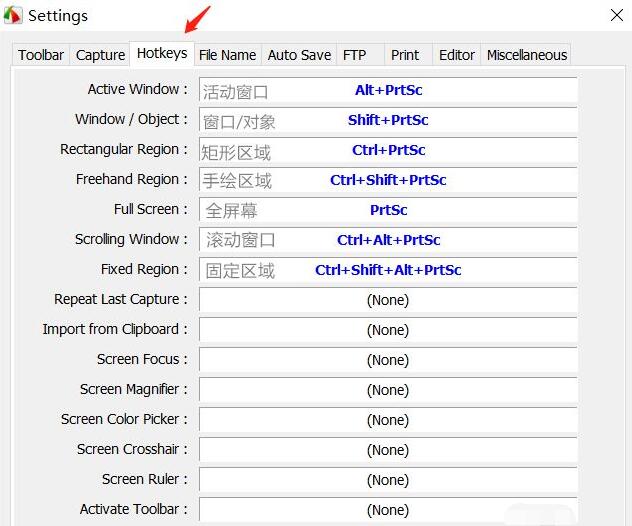
Task: Open the Capture tab
Action: pos(101,55)
